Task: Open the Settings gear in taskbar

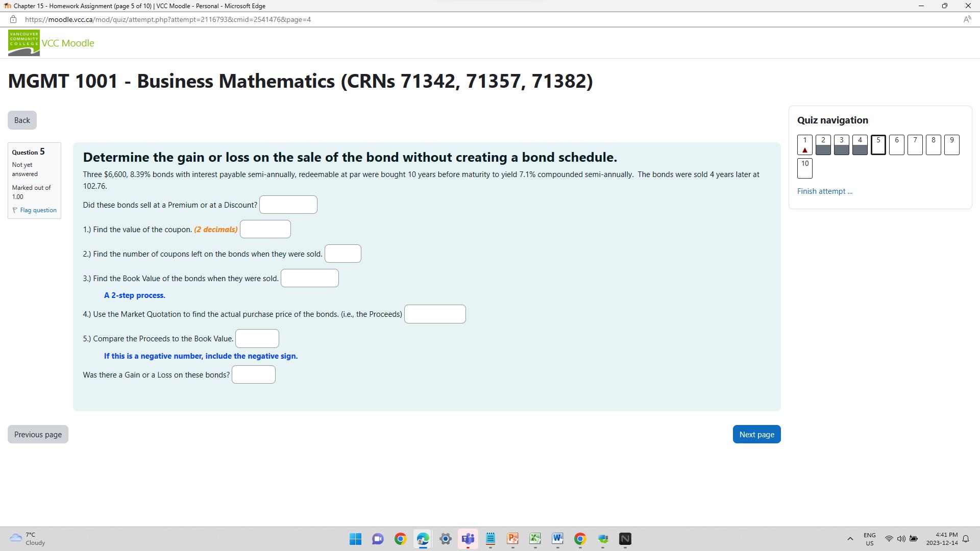Action: [x=445, y=539]
